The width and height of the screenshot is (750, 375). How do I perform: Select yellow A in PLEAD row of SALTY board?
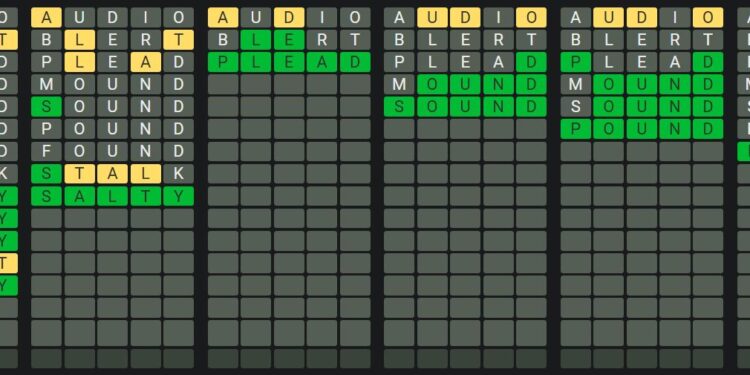coord(145,63)
